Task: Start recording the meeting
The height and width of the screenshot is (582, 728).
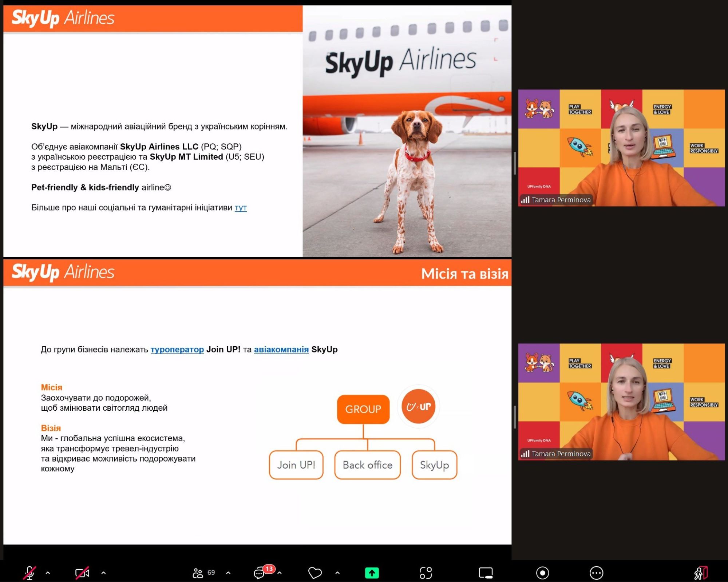Action: pos(542,573)
